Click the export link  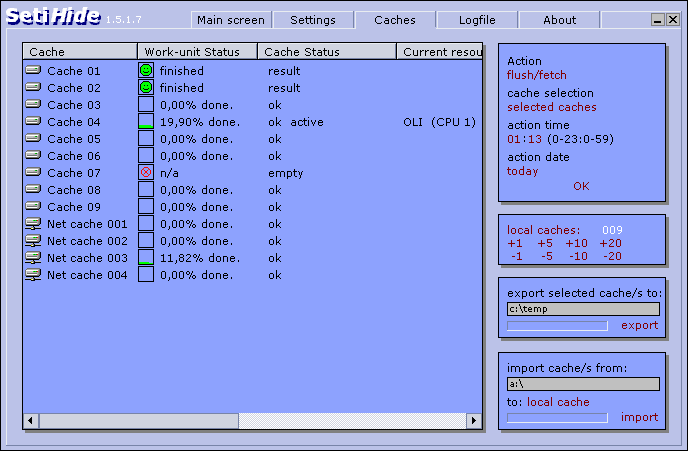[x=639, y=325]
